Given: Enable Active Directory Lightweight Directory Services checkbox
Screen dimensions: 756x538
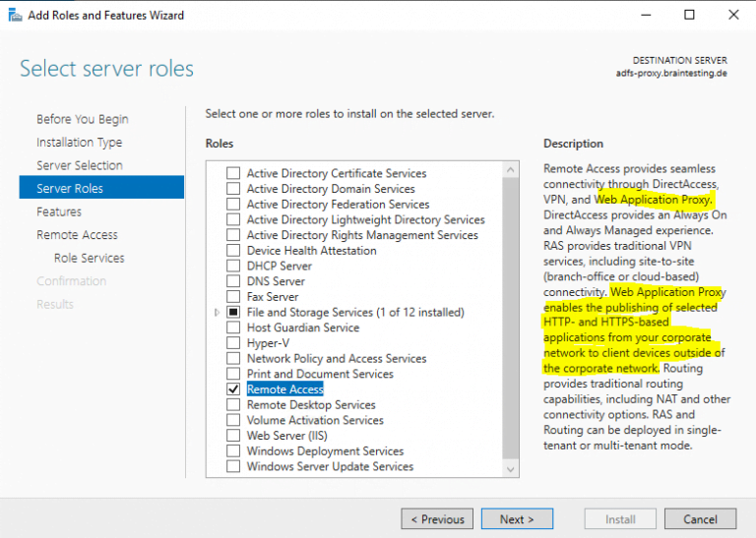Looking at the screenshot, I should coord(233,219).
